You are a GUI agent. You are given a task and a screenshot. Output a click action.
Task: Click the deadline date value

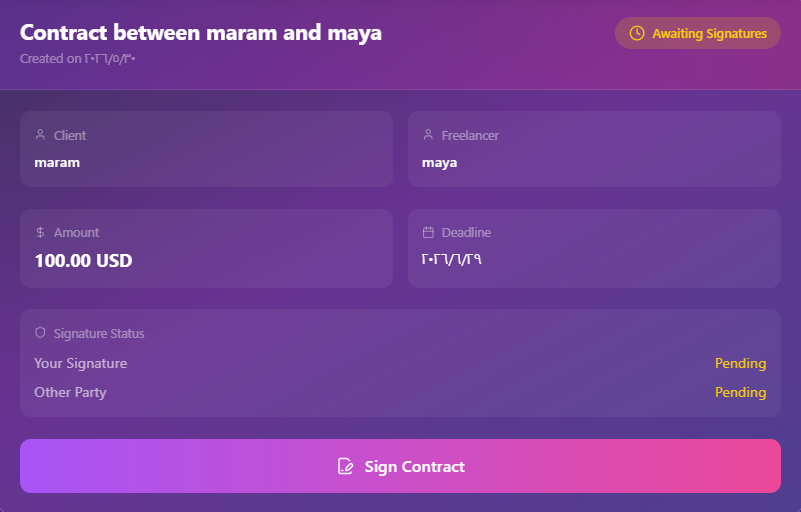[x=452, y=260]
